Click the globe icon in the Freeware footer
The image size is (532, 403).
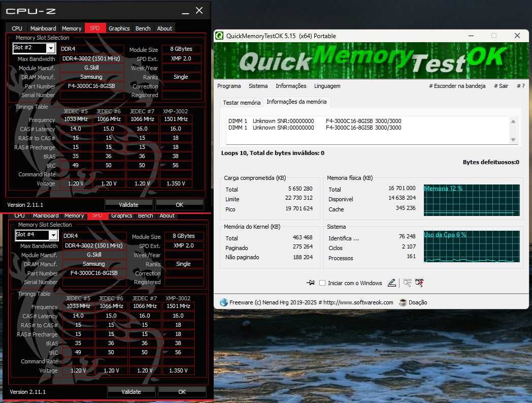(x=223, y=302)
